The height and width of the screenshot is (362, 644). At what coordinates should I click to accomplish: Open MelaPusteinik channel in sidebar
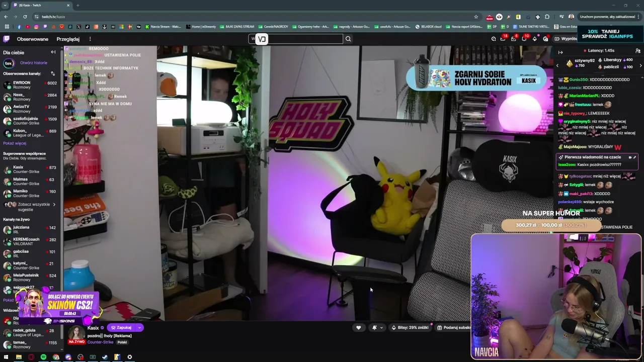tap(30, 278)
